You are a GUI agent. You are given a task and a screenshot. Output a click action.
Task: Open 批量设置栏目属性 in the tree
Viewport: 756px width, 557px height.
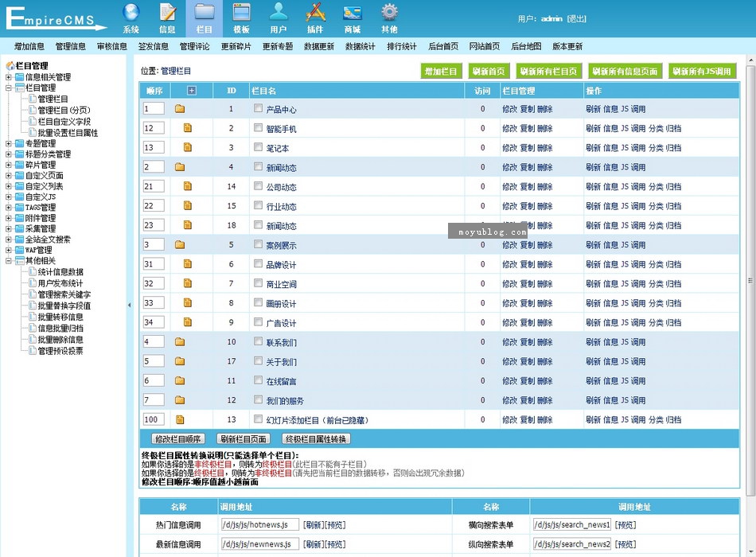[x=68, y=133]
